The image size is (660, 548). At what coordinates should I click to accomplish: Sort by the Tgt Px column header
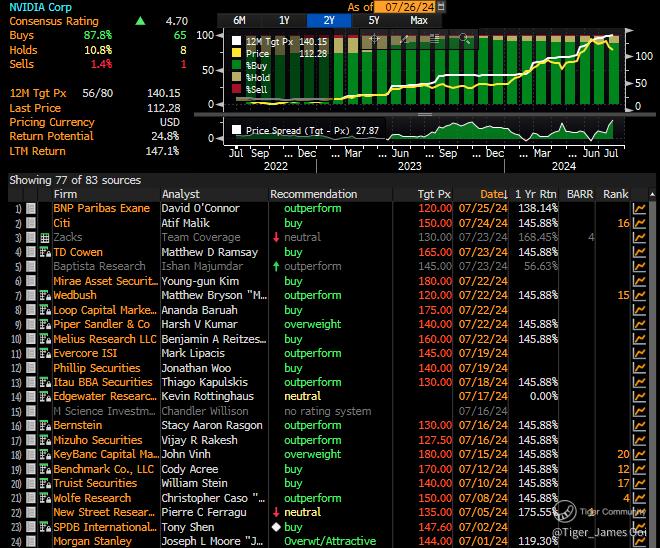(x=435, y=194)
